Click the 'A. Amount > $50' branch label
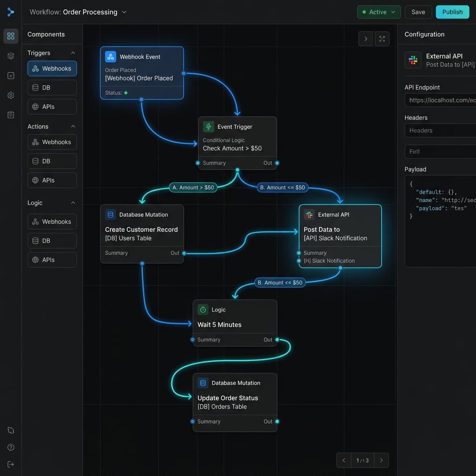Image resolution: width=476 pixels, height=476 pixels. [x=193, y=188]
